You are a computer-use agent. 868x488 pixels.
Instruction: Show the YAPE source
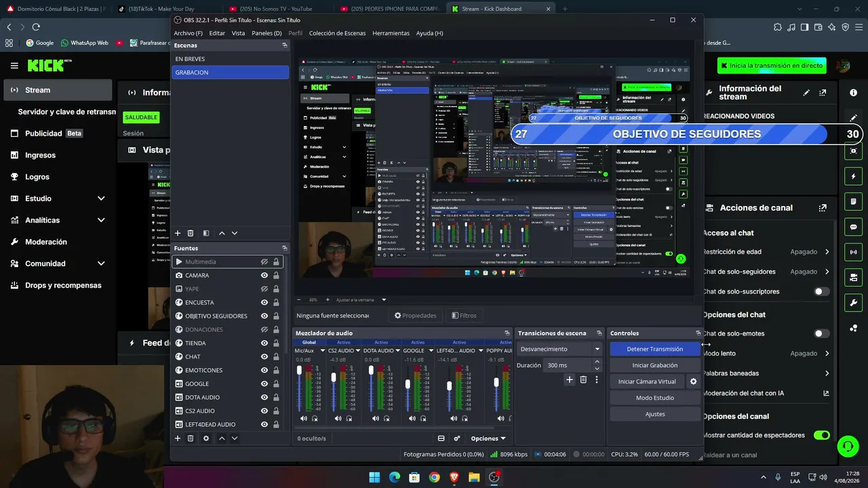(x=264, y=289)
